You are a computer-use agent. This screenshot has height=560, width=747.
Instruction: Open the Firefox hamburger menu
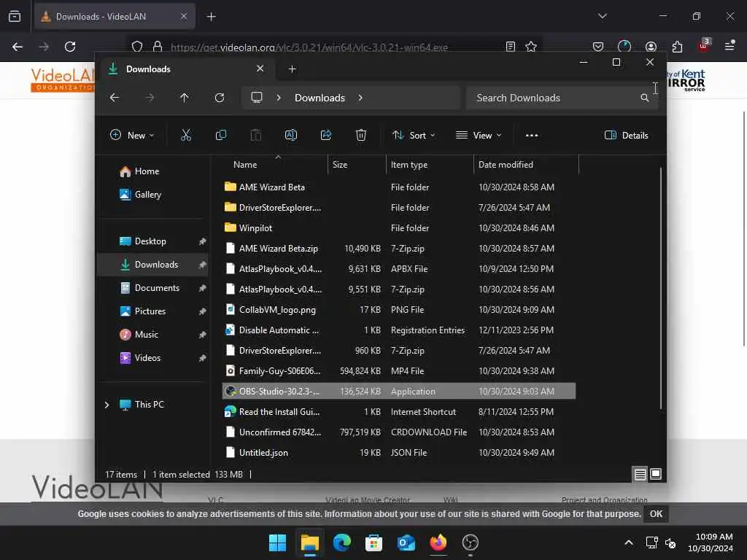point(729,46)
